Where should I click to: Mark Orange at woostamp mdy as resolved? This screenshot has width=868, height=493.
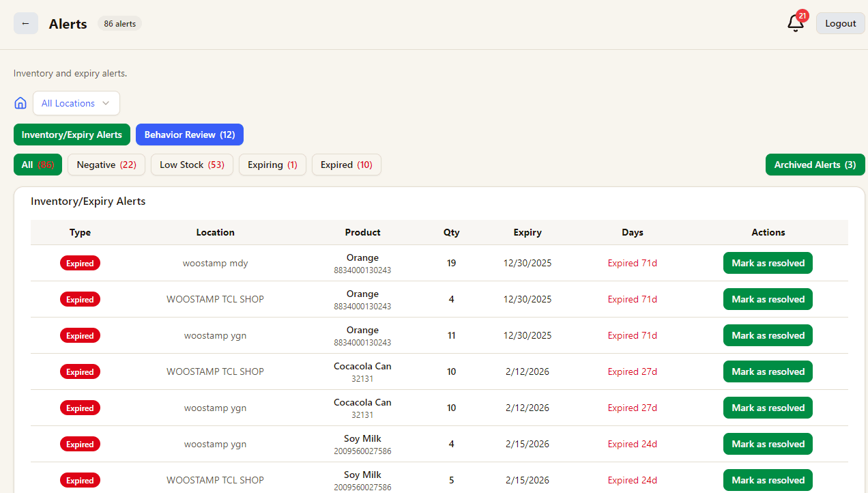click(768, 263)
